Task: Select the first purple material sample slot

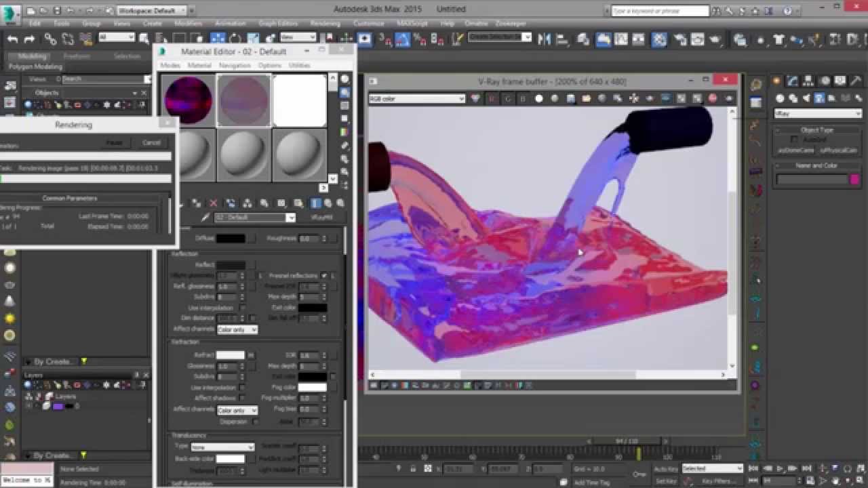Action: click(x=189, y=100)
